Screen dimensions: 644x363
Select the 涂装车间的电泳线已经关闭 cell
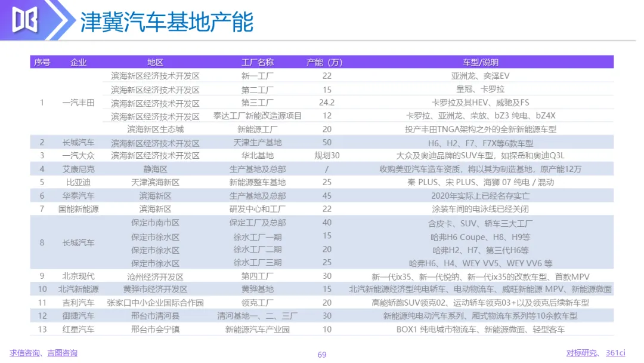click(480, 209)
